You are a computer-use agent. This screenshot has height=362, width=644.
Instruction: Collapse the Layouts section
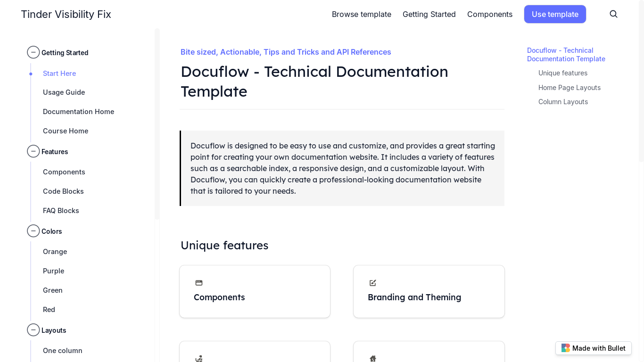(33, 330)
